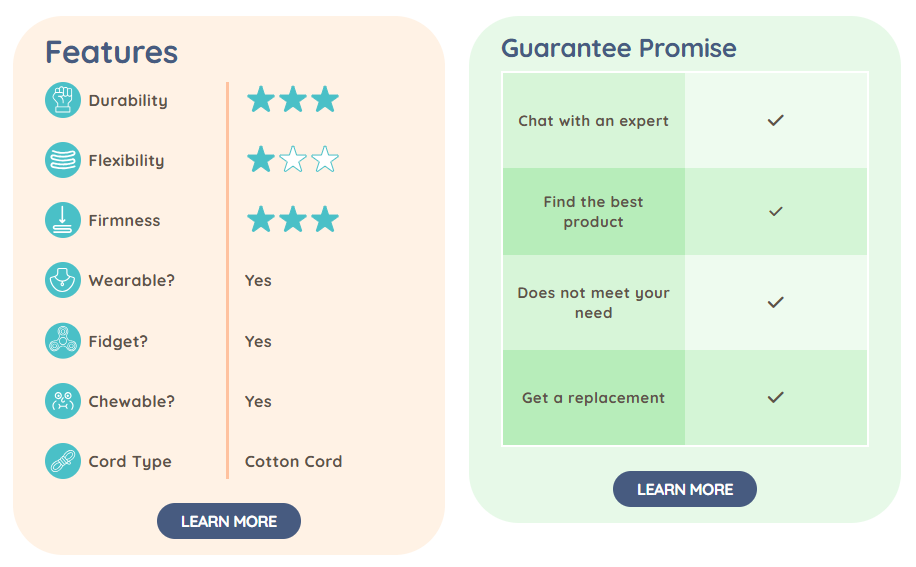Click the third Durability star
The width and height of the screenshot is (916, 567).
point(325,99)
